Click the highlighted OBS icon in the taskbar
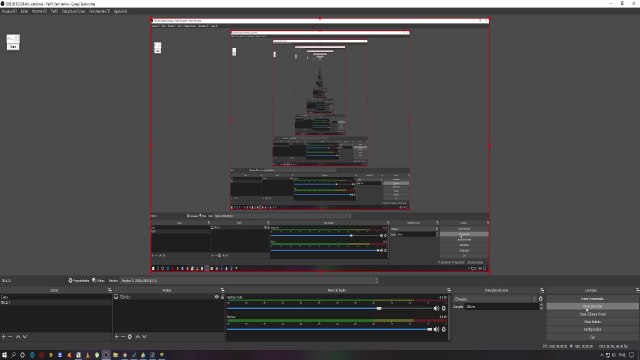The height and width of the screenshot is (360, 640). pyautogui.click(x=106, y=355)
